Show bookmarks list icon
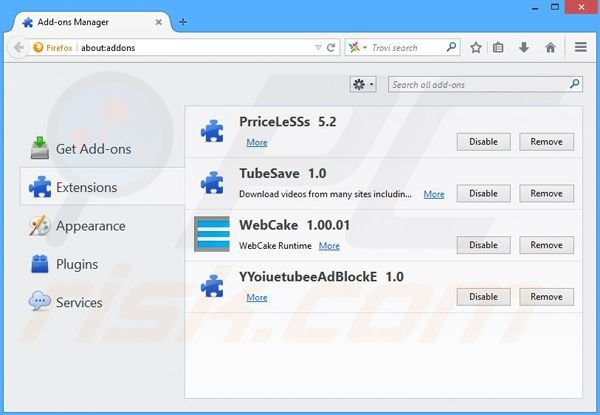This screenshot has width=600, height=415. (x=498, y=47)
